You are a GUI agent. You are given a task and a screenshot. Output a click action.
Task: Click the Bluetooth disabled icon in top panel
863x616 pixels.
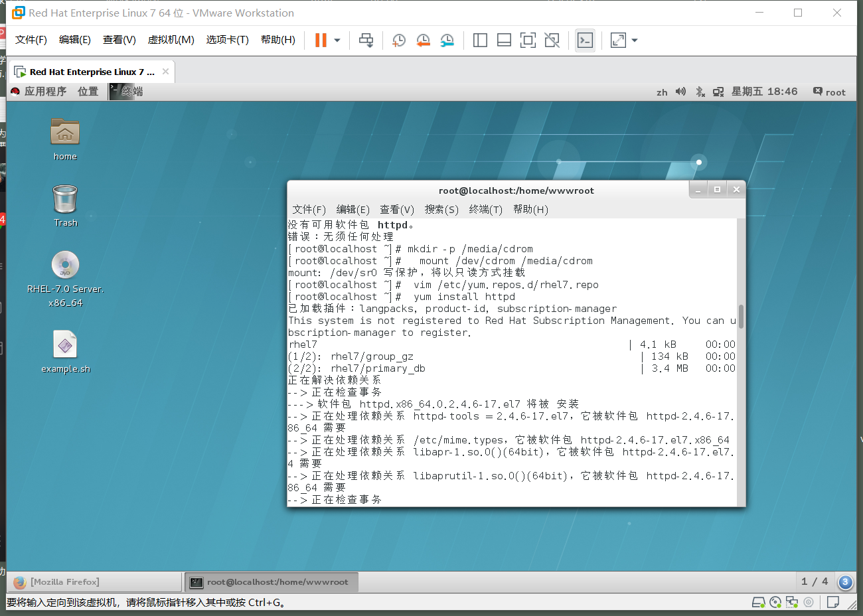point(700,92)
